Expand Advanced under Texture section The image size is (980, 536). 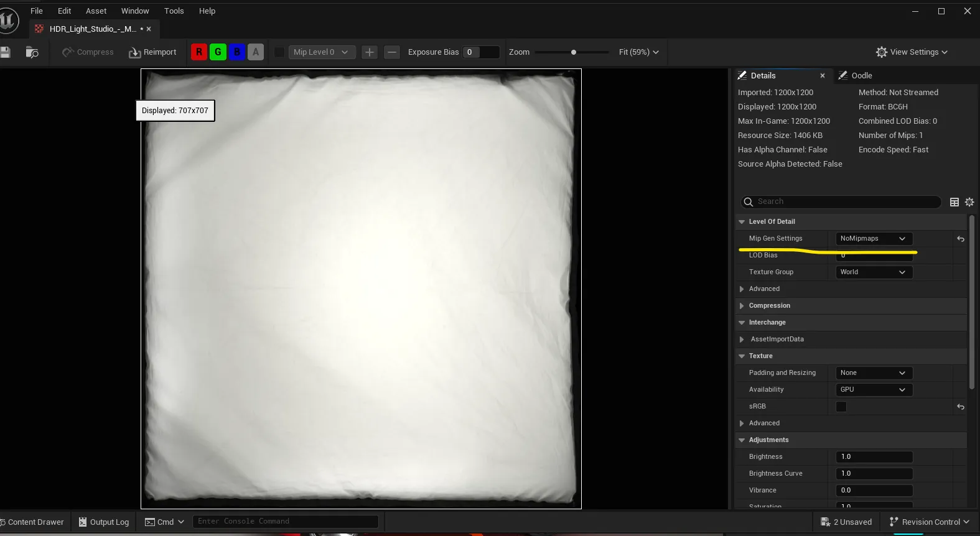point(742,423)
